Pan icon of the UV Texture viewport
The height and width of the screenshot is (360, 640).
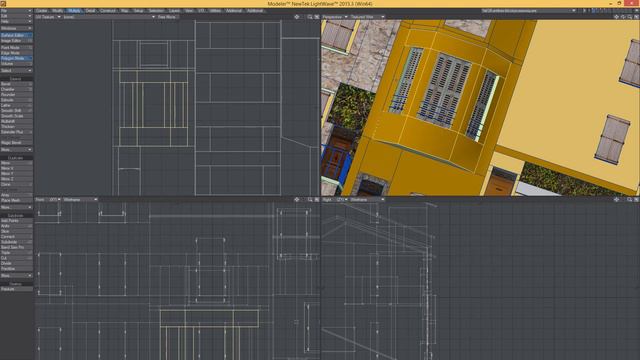[x=297, y=17]
